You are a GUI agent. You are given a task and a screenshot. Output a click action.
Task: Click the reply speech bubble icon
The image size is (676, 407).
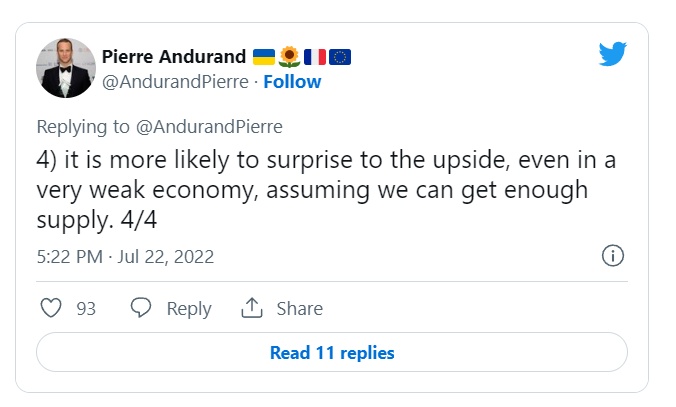click(x=141, y=308)
